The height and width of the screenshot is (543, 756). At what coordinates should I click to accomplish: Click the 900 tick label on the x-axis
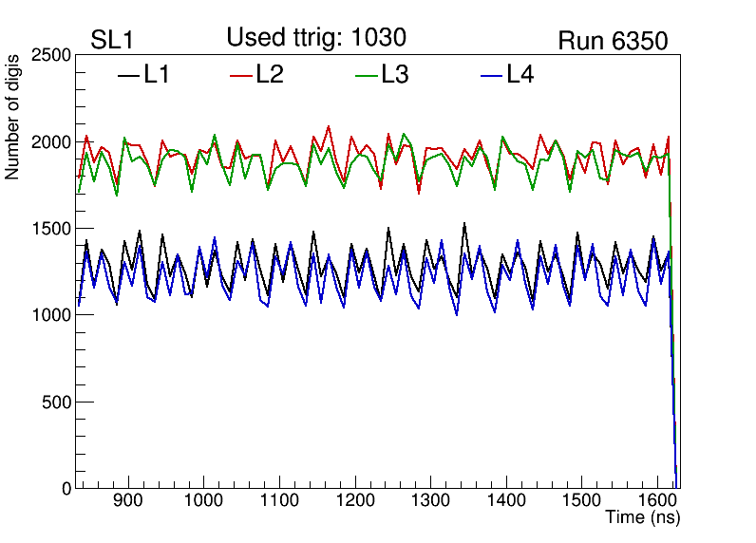tap(127, 500)
